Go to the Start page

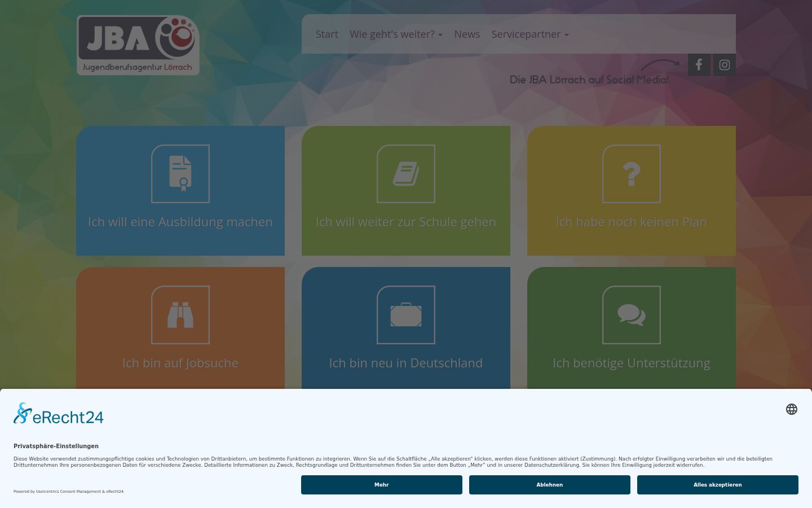327,34
